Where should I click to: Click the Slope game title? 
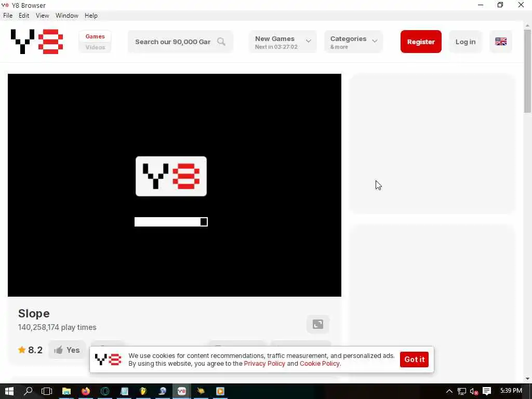point(34,313)
